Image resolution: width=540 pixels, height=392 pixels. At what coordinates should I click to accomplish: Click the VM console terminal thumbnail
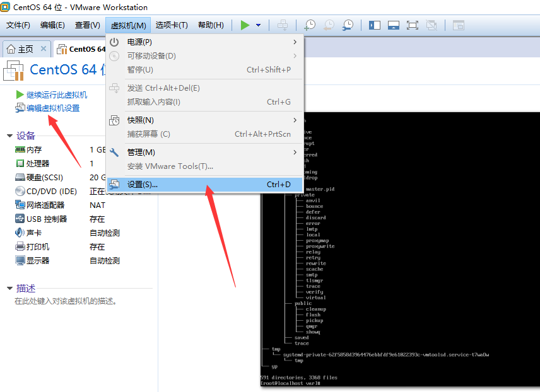point(400,250)
